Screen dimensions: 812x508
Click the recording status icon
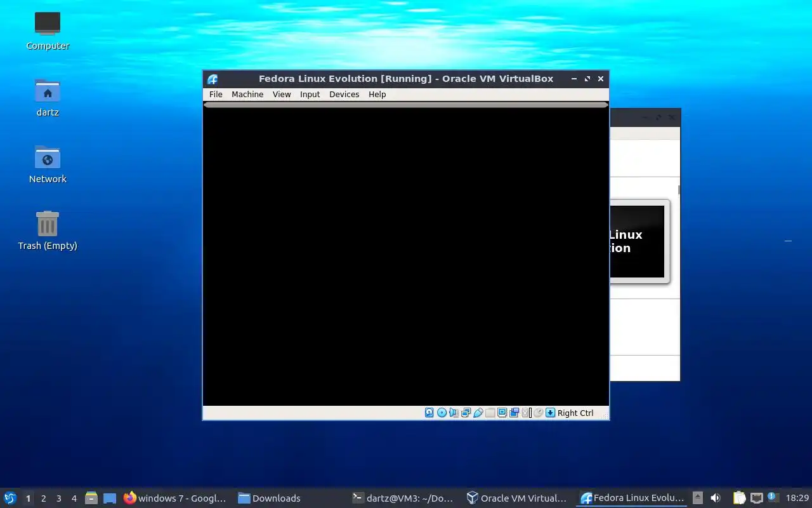pos(514,413)
